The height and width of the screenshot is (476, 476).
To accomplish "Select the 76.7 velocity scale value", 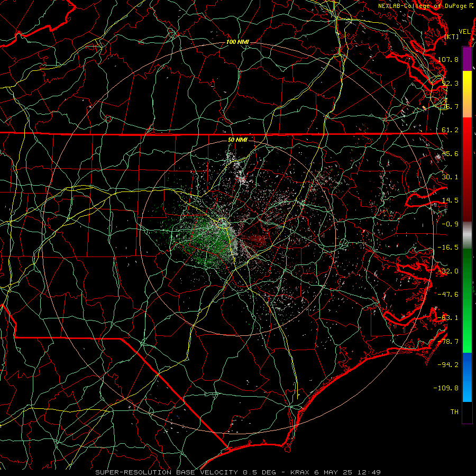I will click(x=450, y=106).
